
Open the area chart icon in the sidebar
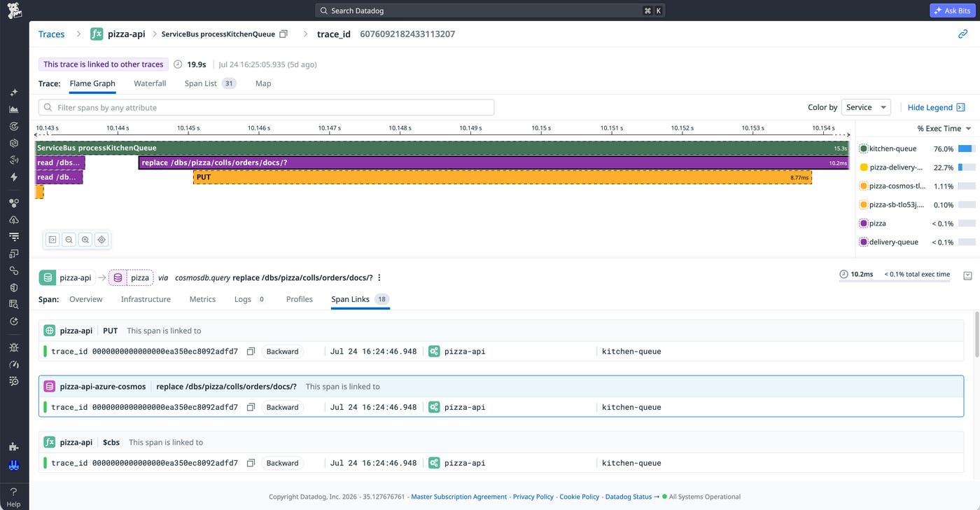click(14, 109)
